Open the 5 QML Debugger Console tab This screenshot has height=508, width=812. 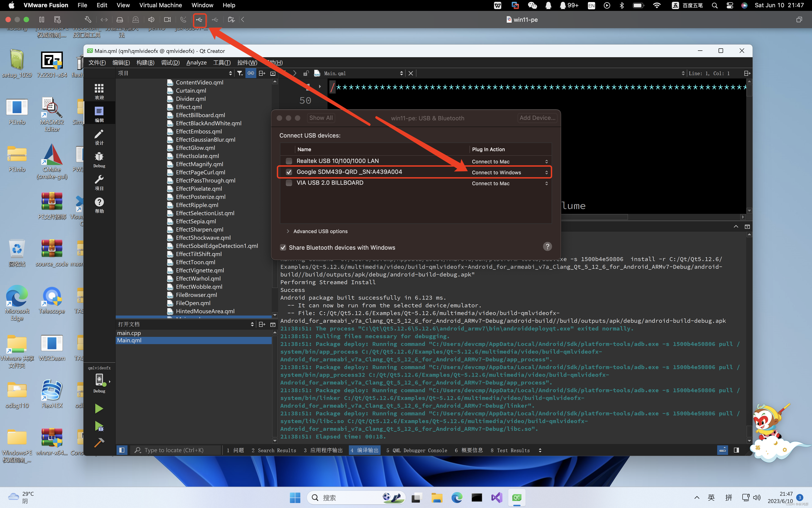(416, 450)
